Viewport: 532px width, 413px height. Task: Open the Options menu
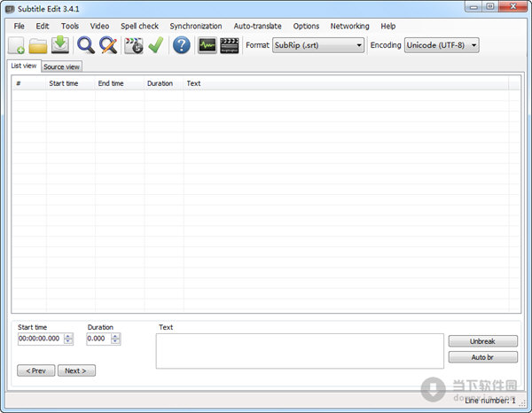tap(306, 26)
